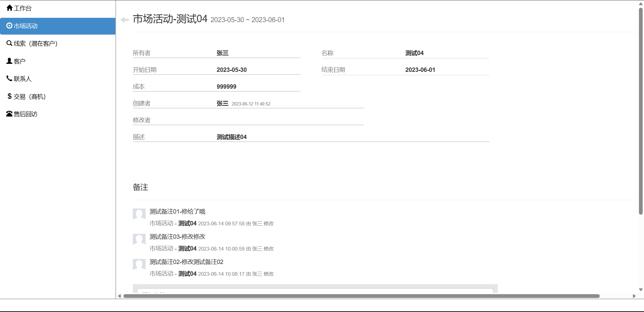644x312 pixels.
Task: Select 市场活动 in the sidebar
Action: point(58,26)
